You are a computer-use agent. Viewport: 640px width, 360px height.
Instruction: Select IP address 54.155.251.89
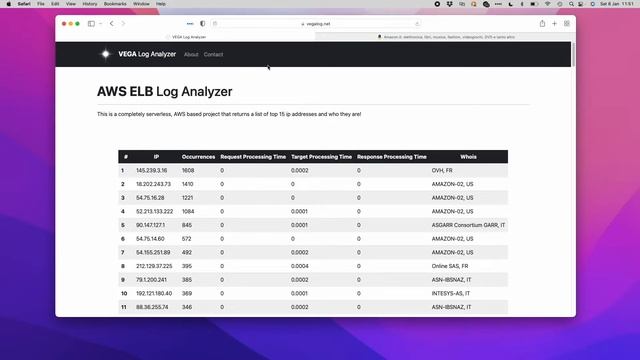tap(153, 252)
